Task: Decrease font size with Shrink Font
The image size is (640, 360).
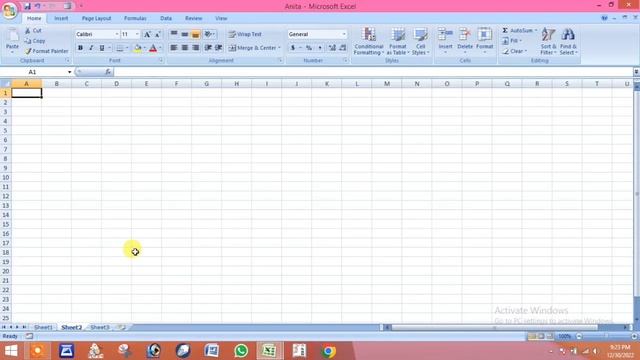Action: (x=158, y=34)
